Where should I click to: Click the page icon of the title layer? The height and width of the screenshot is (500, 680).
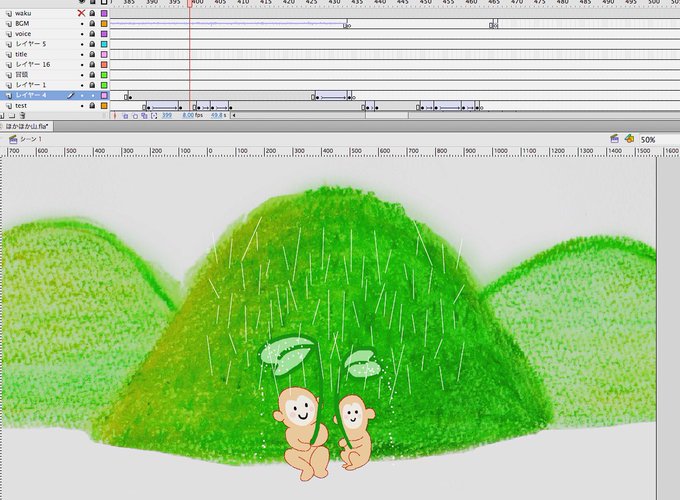(x=9, y=54)
